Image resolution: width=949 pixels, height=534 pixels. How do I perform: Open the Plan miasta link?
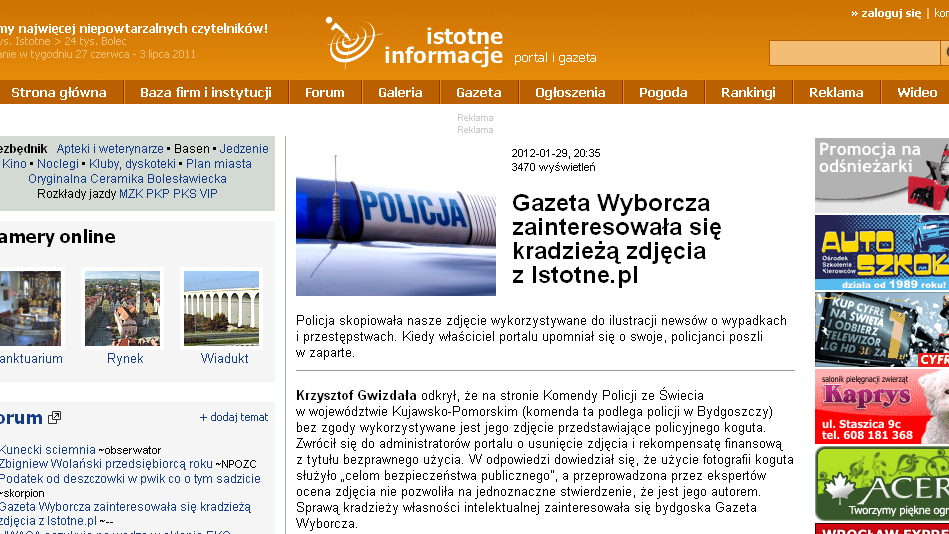[x=218, y=164]
